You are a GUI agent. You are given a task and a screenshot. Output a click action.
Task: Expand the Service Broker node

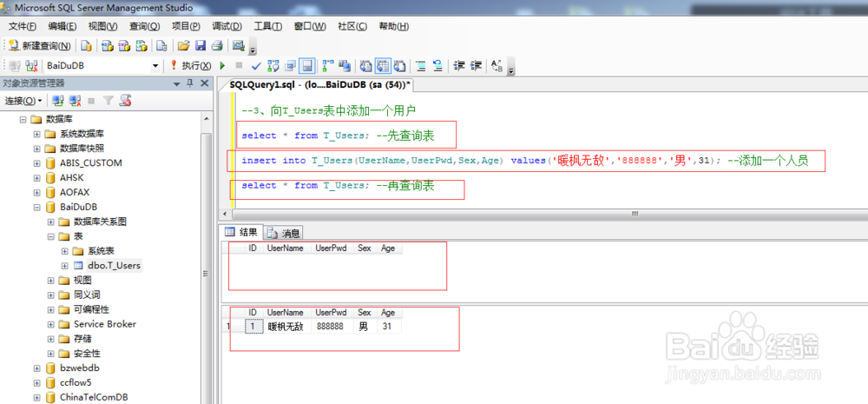click(51, 324)
